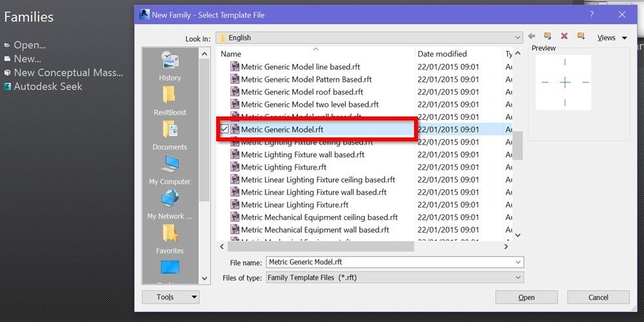
Task: Open the Views dropdown menu
Action: [x=612, y=38]
